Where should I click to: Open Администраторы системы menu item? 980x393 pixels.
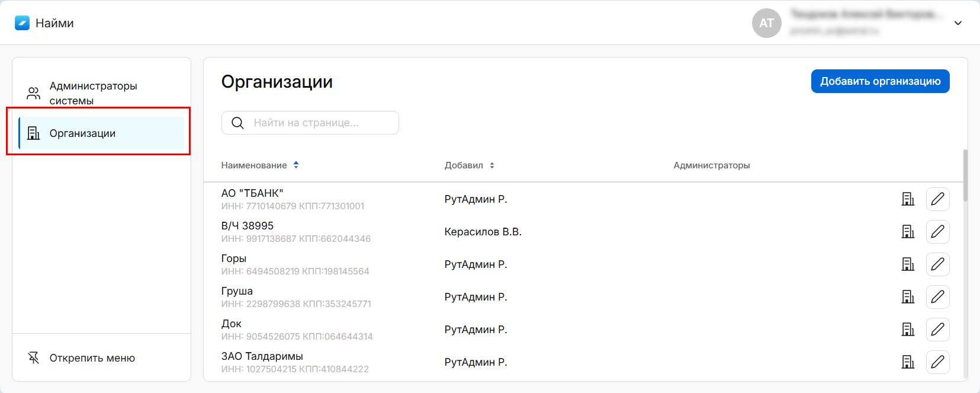pos(93,93)
